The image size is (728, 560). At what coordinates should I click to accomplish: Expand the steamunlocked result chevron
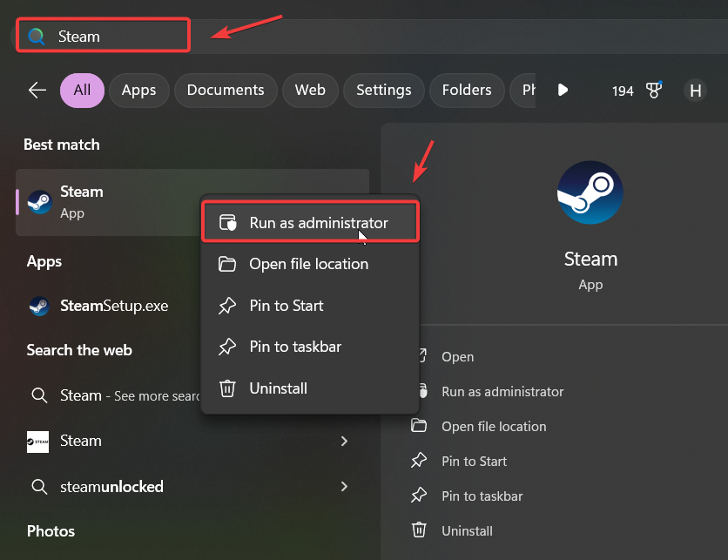pos(344,486)
